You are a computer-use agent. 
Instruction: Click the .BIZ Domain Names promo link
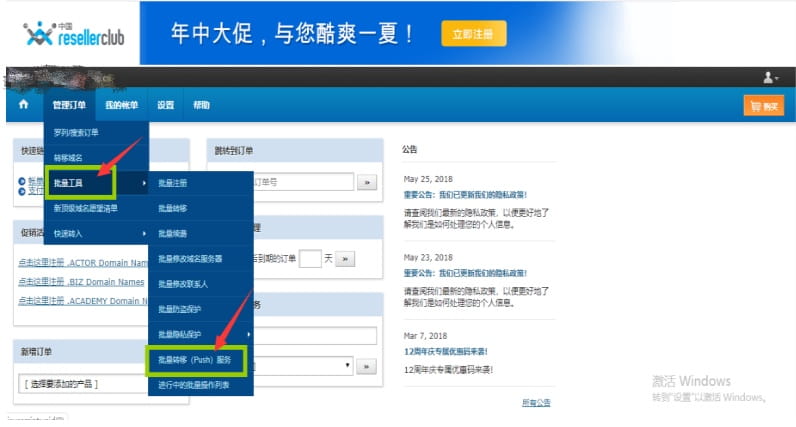[82, 281]
